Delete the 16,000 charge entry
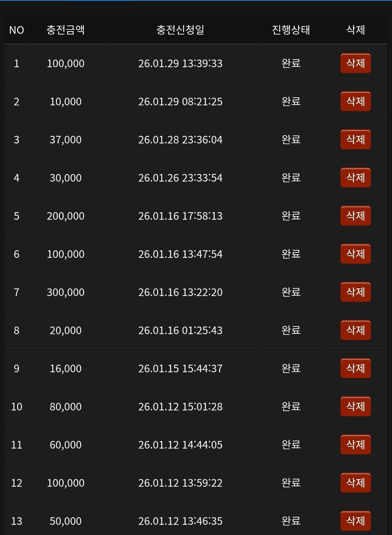This screenshot has height=535, width=392. pyautogui.click(x=355, y=368)
